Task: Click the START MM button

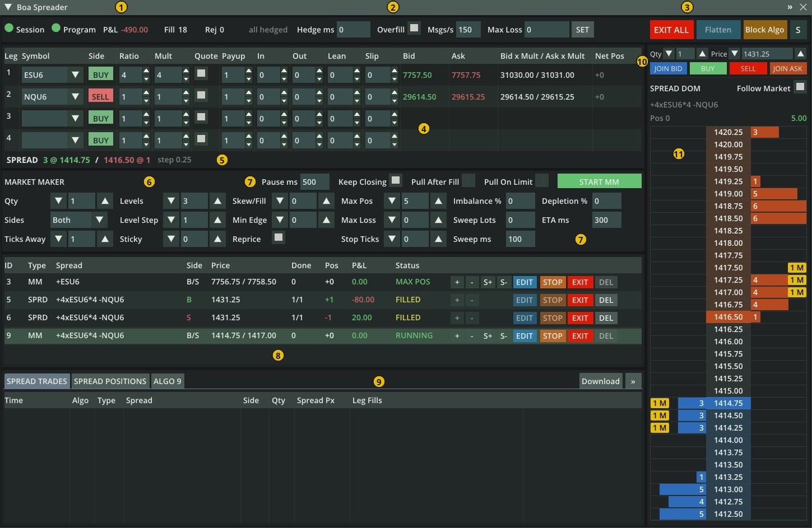Action: pos(599,181)
